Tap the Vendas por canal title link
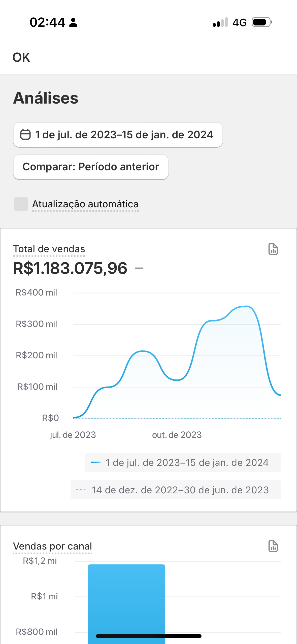297x644 pixels. click(52, 546)
